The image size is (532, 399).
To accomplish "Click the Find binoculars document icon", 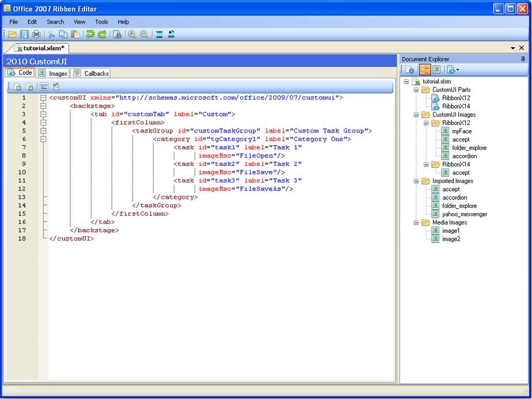I will click(117, 35).
